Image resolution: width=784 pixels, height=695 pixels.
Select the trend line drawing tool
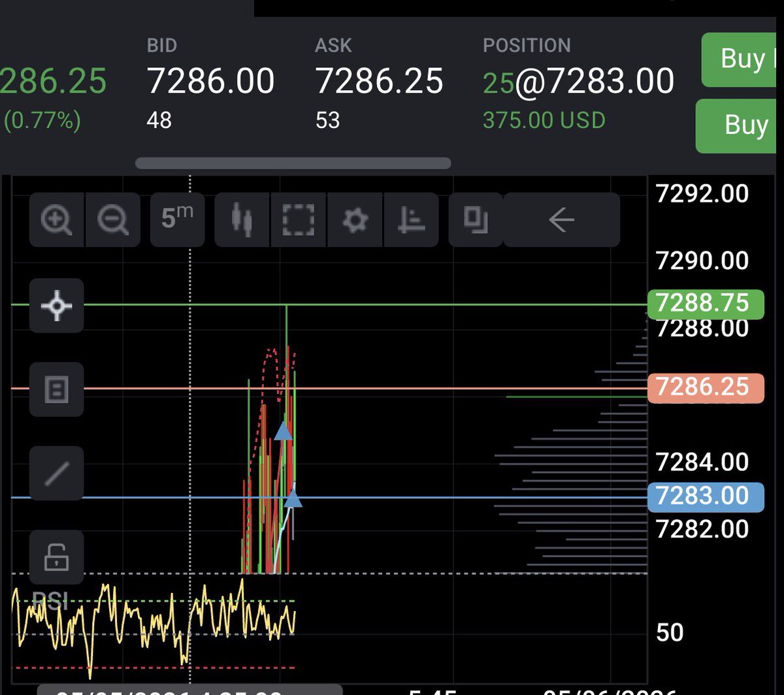tap(57, 474)
